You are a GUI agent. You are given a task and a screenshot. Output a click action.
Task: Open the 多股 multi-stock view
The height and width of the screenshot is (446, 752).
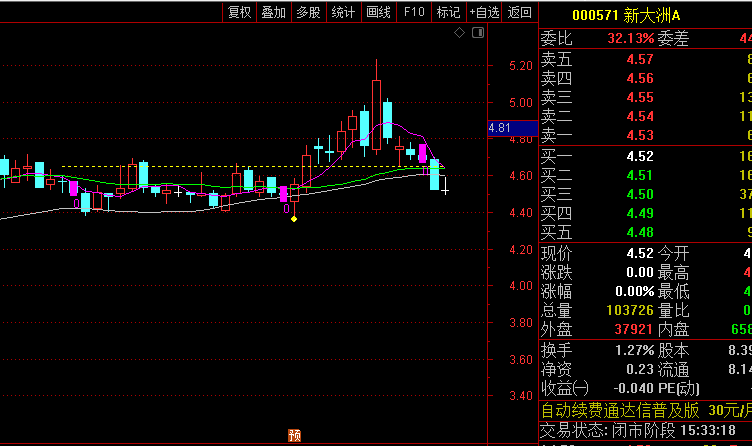pos(308,12)
